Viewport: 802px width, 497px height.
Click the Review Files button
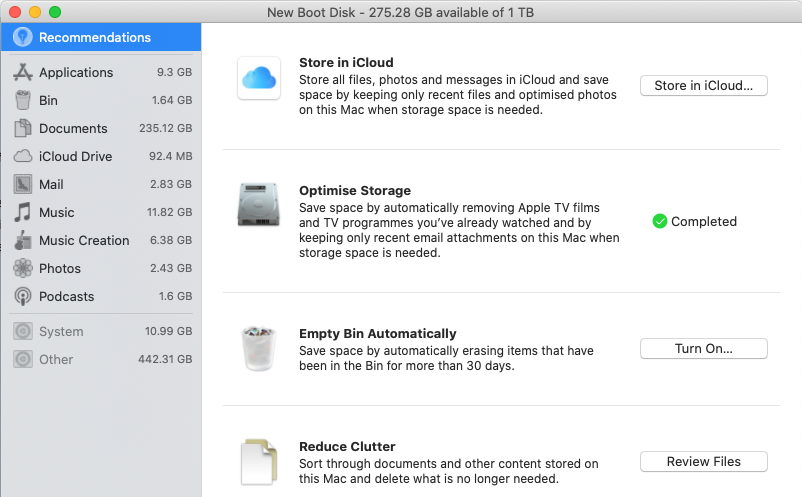coord(703,462)
